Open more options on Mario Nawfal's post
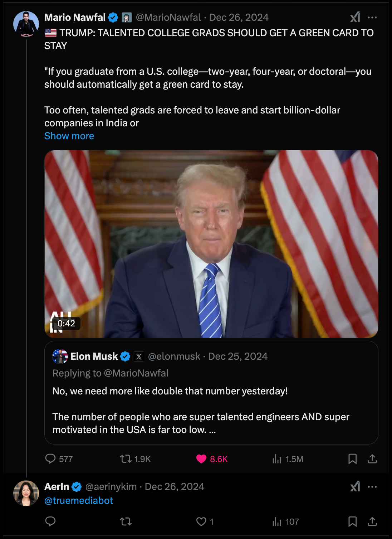 click(x=372, y=17)
